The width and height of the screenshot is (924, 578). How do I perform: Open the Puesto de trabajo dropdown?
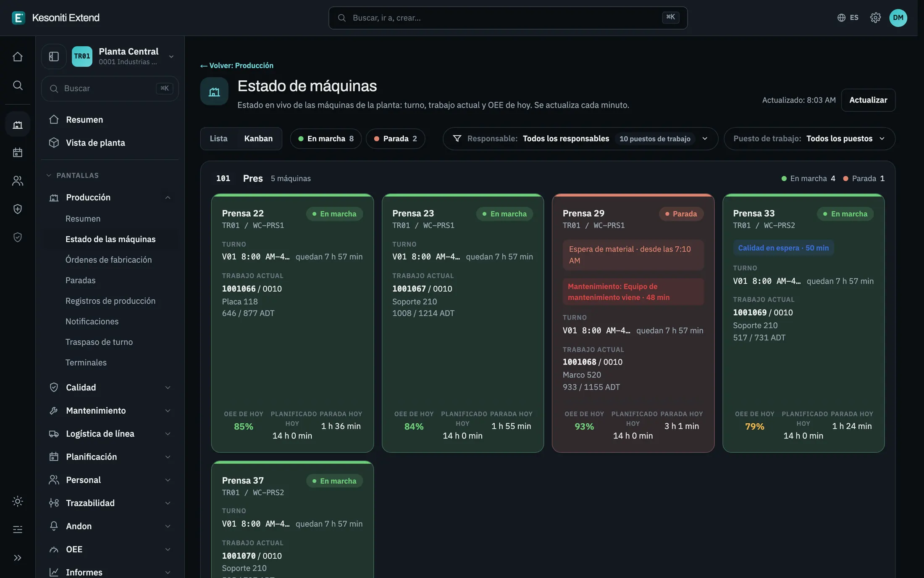coord(809,139)
